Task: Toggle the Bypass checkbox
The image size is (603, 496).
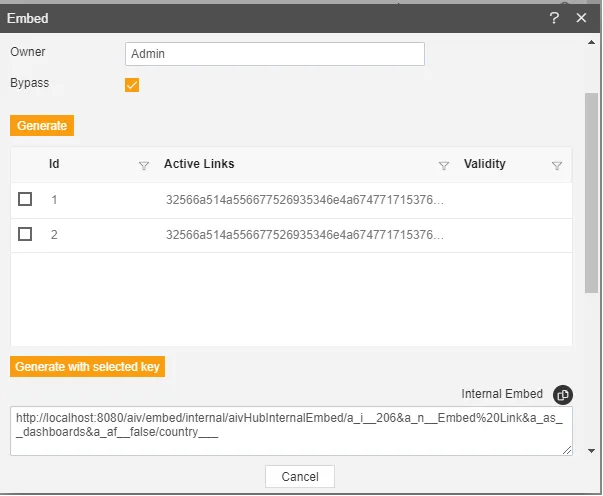Action: 132,85
